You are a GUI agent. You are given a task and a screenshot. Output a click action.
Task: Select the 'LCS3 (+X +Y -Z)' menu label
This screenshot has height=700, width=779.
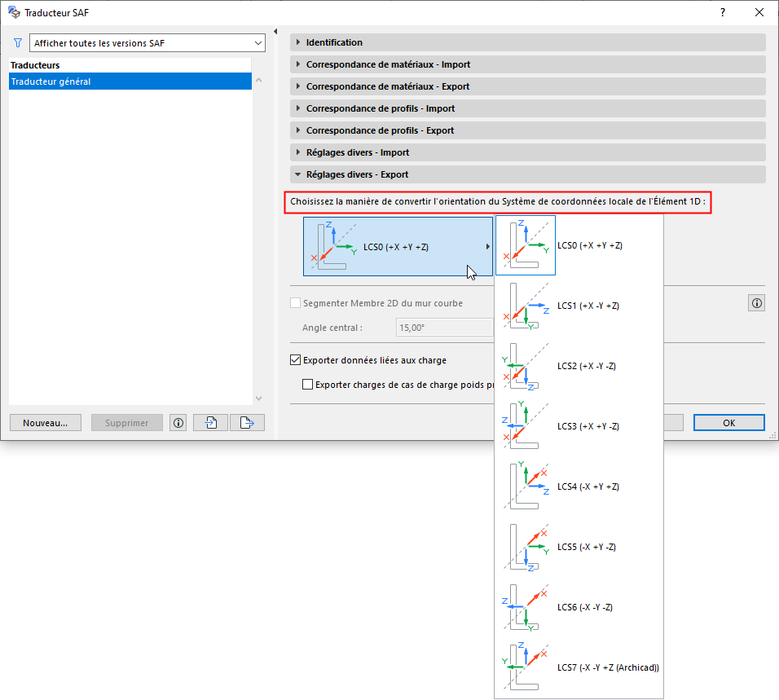point(588,426)
